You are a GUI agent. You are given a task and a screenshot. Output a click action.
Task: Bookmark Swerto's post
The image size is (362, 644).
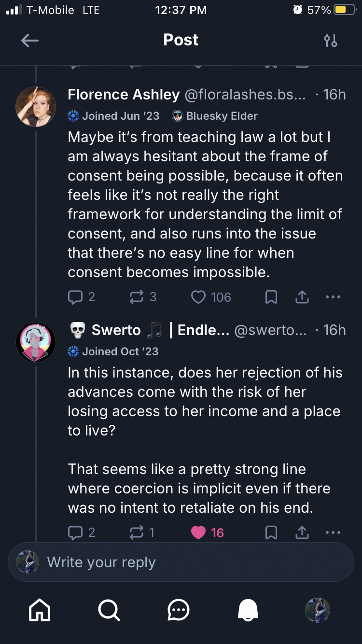271,532
